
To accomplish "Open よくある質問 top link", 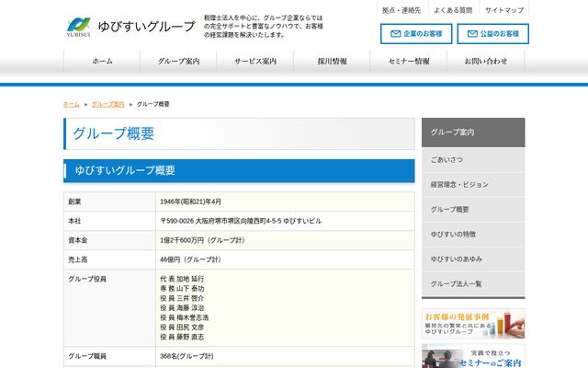I will [x=453, y=10].
